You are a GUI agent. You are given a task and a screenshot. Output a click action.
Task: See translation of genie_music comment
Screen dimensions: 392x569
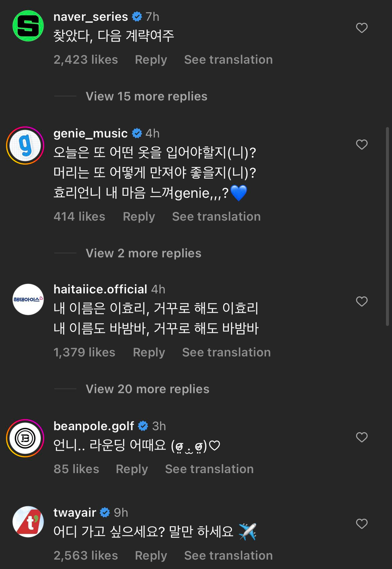pyautogui.click(x=216, y=217)
